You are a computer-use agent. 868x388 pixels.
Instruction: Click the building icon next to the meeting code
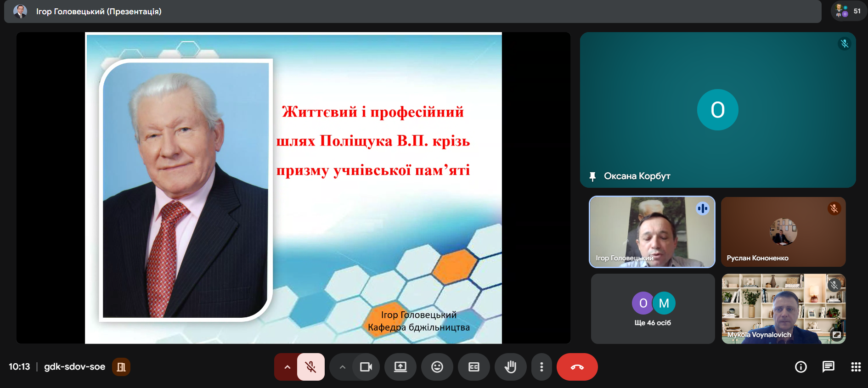[121, 367]
